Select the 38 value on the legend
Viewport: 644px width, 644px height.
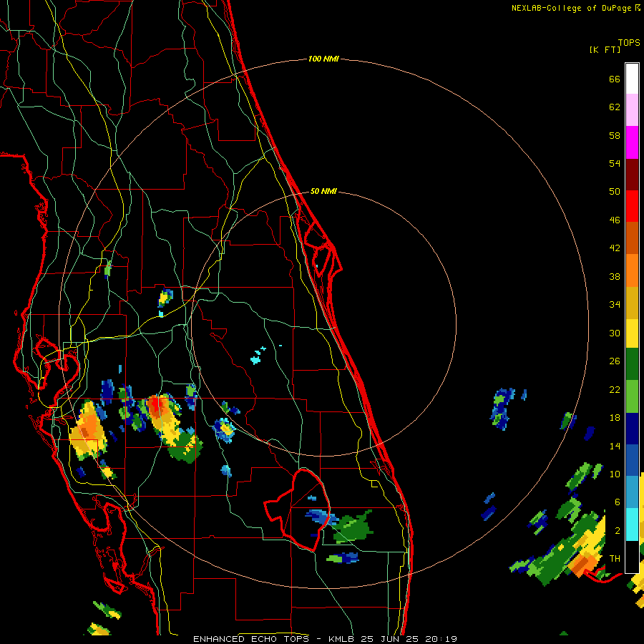(615, 276)
